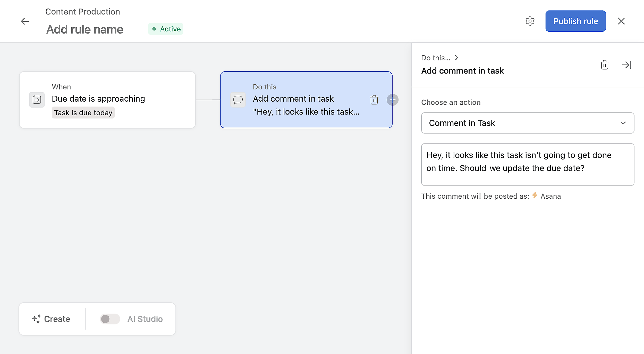Select the comment bubble icon on the action card
644x354 pixels.
tap(238, 100)
